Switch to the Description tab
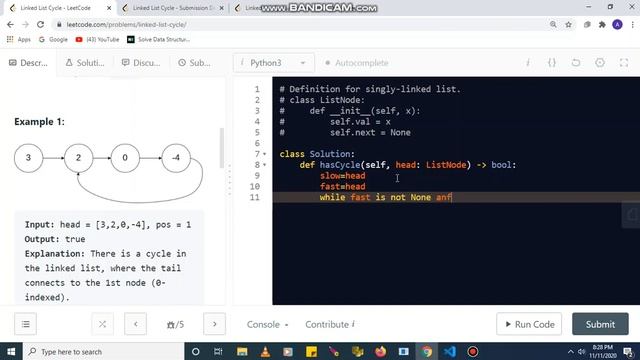Screen dimensions: 640x360 (x=29, y=63)
